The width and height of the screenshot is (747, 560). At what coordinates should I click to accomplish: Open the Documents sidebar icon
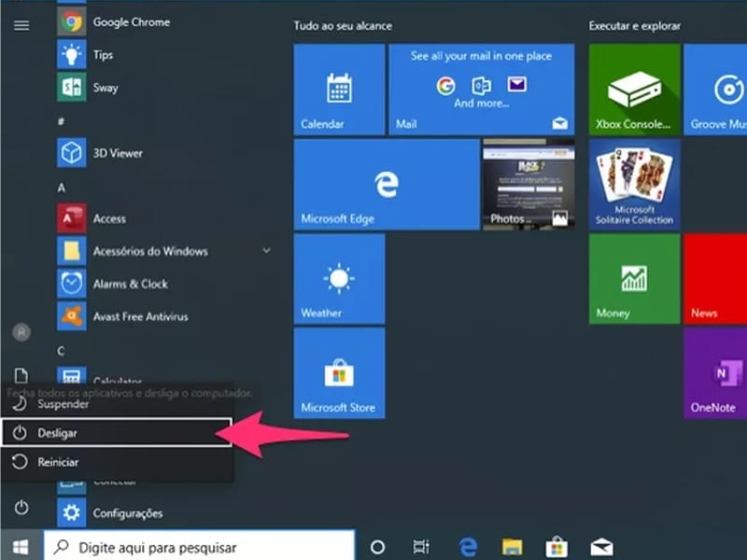(21, 375)
